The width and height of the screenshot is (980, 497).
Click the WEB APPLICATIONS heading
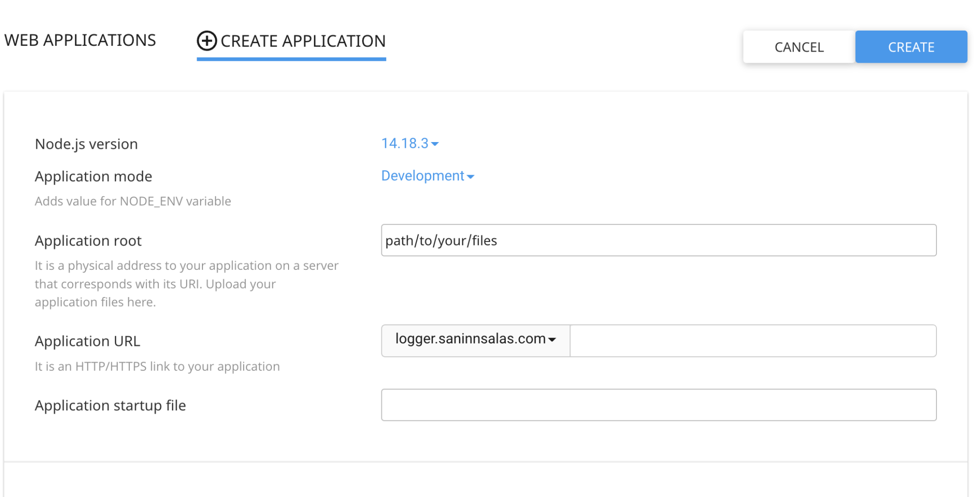pos(80,40)
